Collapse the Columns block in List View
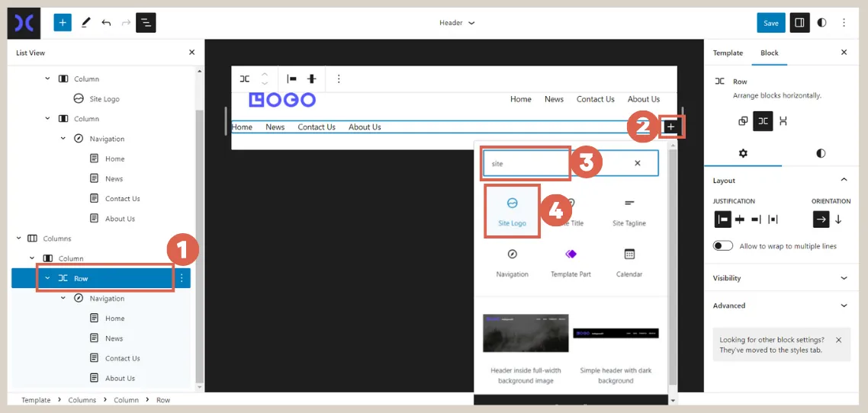The width and height of the screenshot is (868, 413). point(19,239)
